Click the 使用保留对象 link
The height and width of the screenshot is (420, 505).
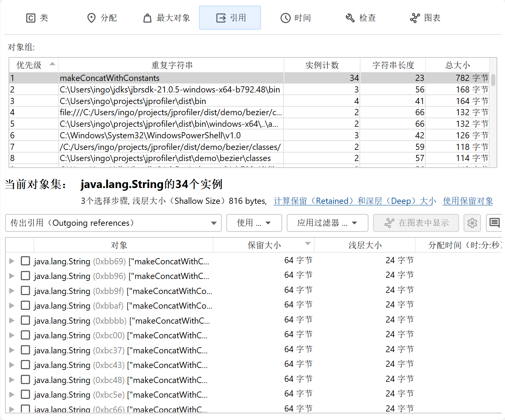(468, 201)
